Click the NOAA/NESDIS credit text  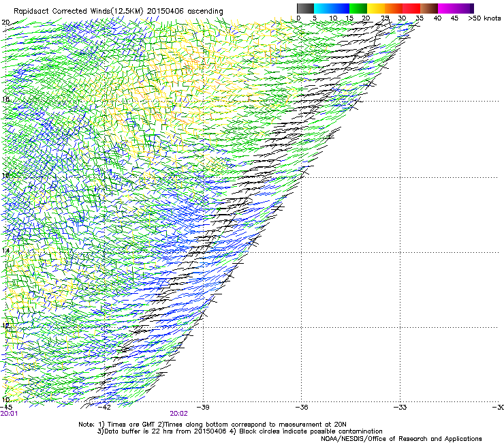tap(401, 439)
